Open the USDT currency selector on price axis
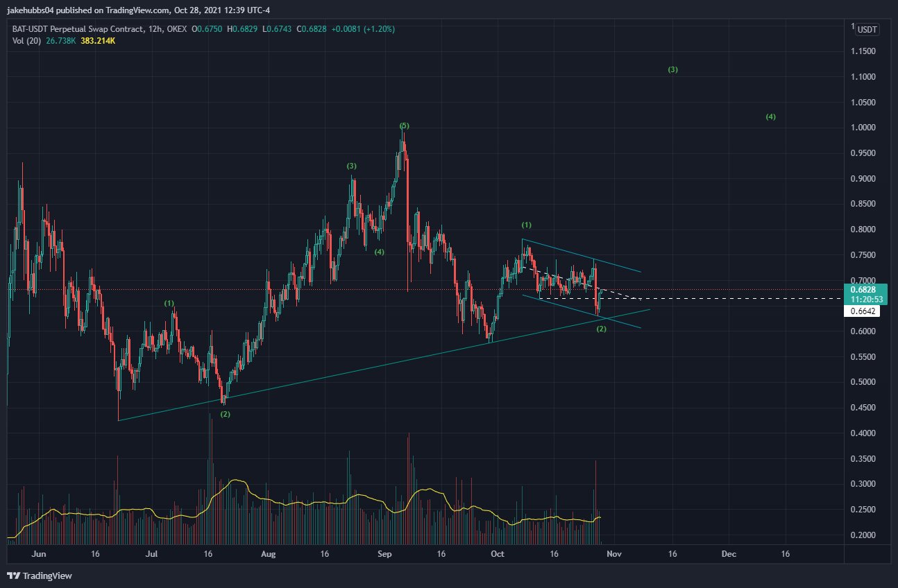 coord(867,29)
